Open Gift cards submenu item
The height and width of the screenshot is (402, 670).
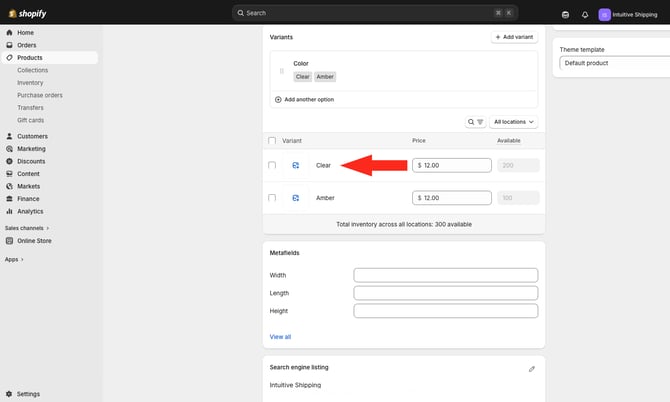(x=30, y=120)
